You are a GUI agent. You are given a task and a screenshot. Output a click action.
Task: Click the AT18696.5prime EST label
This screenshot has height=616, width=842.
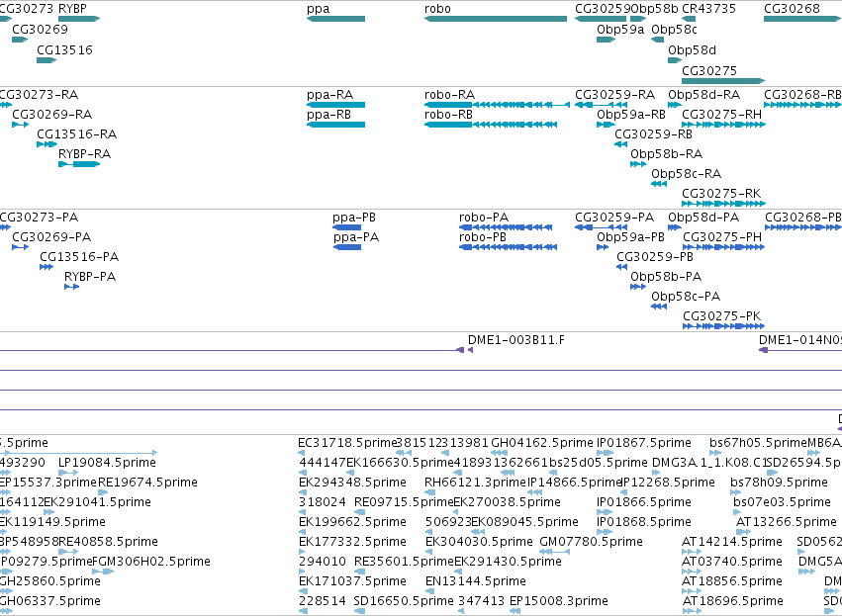(x=733, y=601)
